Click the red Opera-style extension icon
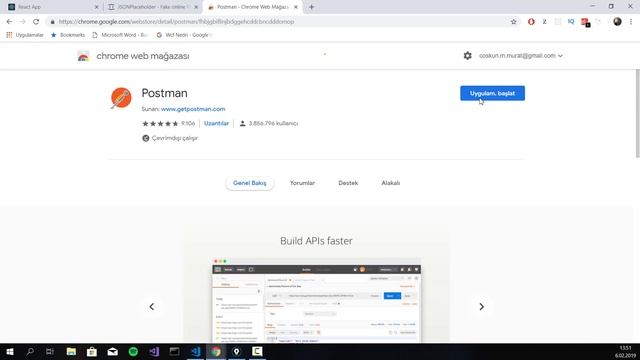The image size is (640, 360). (x=531, y=22)
